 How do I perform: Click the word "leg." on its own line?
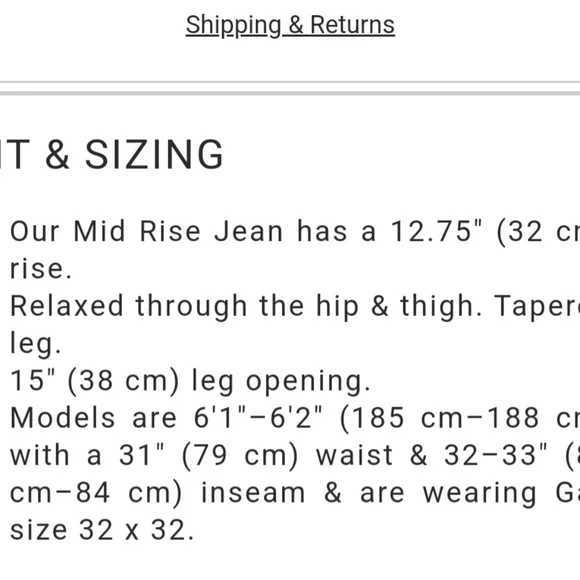tap(35, 344)
